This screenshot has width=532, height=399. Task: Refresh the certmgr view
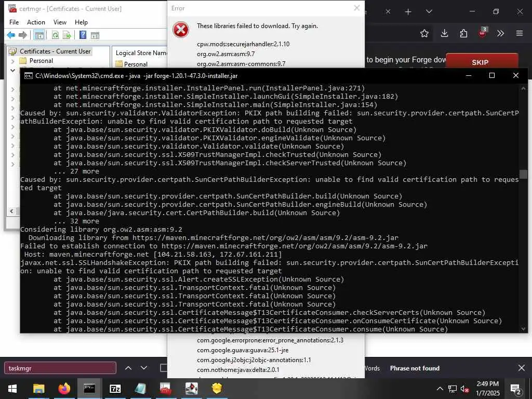click(x=55, y=35)
